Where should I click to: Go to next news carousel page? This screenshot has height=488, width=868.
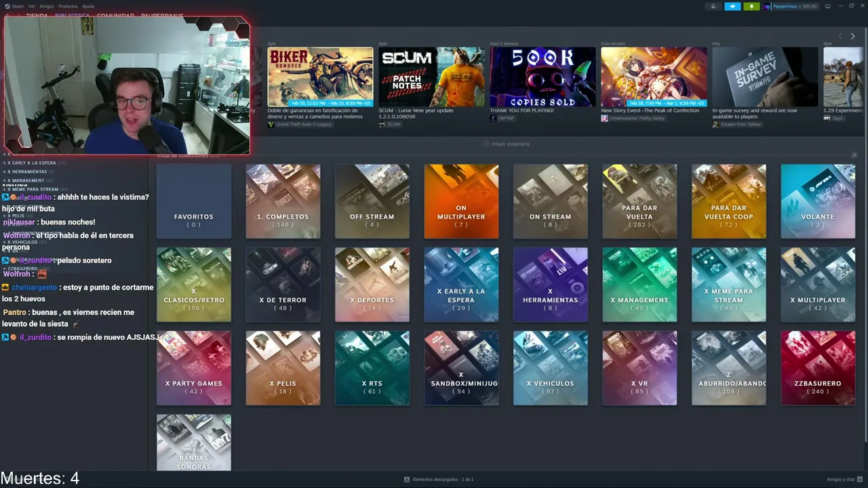(852, 36)
